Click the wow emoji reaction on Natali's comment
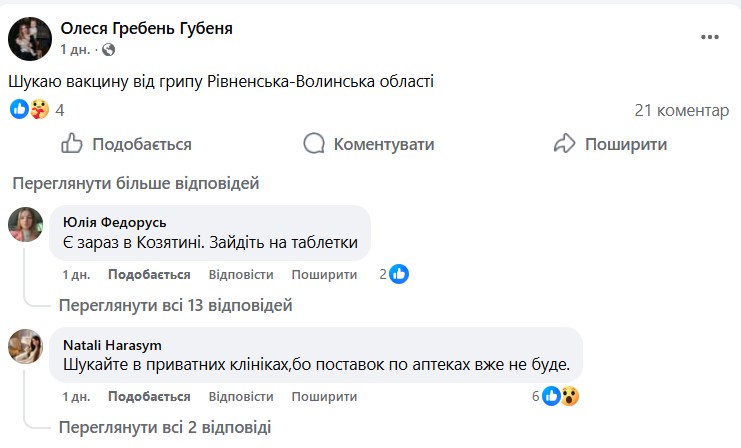The width and height of the screenshot is (741, 448). point(570,396)
